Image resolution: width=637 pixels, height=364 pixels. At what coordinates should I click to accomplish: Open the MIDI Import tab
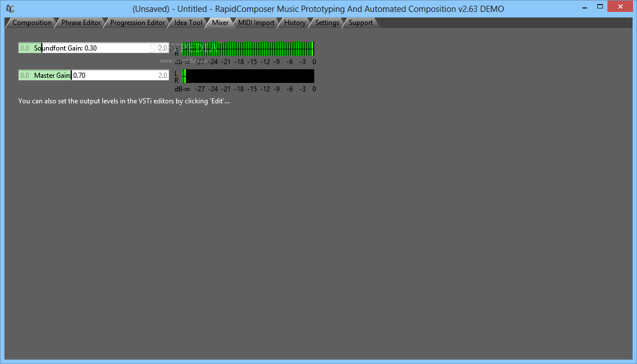[256, 23]
